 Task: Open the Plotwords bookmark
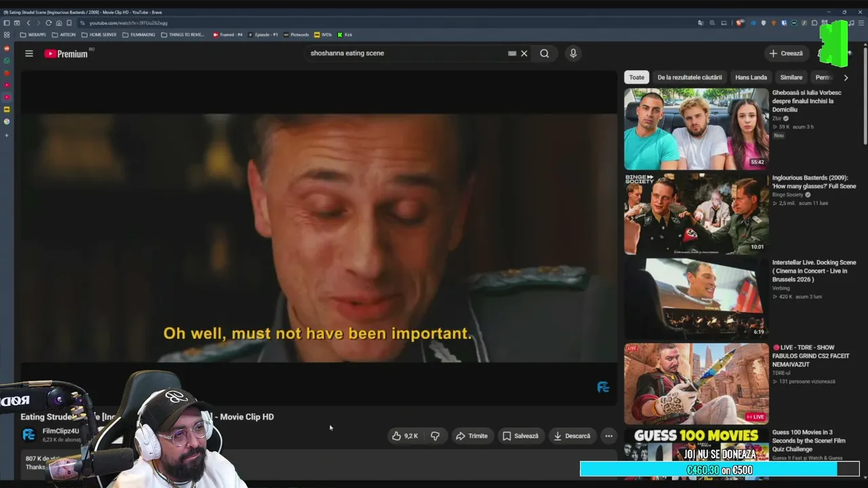tap(296, 35)
